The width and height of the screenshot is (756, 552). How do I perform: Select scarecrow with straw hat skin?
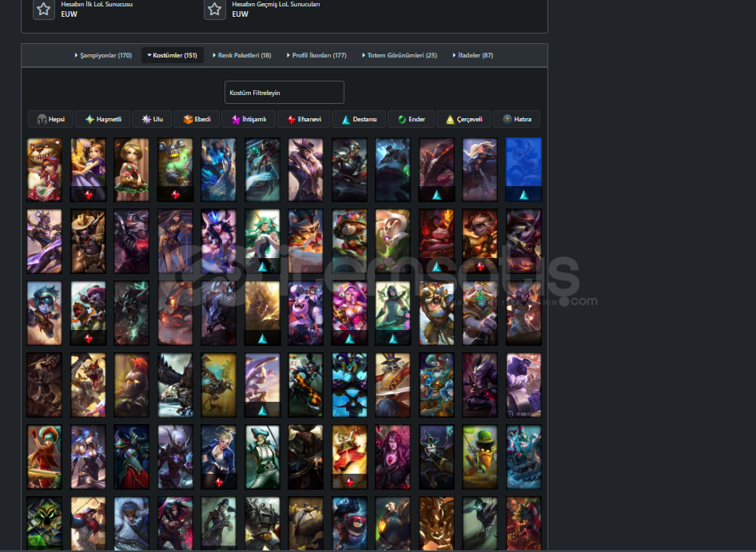[x=88, y=241]
